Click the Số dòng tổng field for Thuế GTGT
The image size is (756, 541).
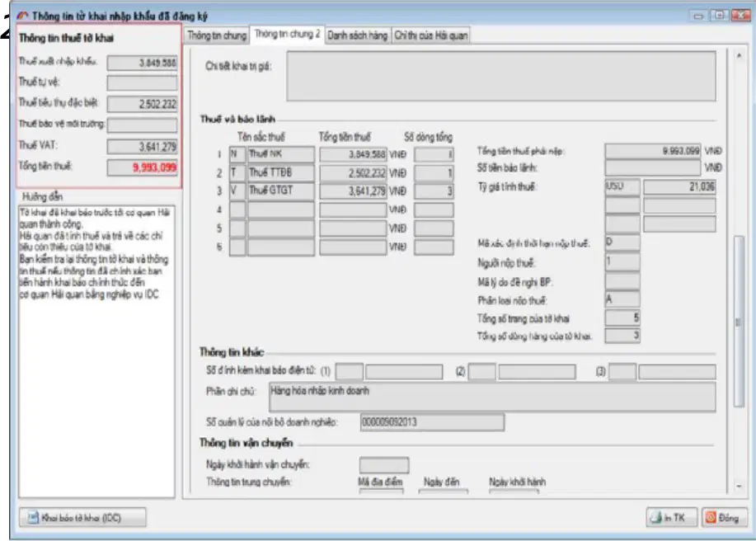434,191
